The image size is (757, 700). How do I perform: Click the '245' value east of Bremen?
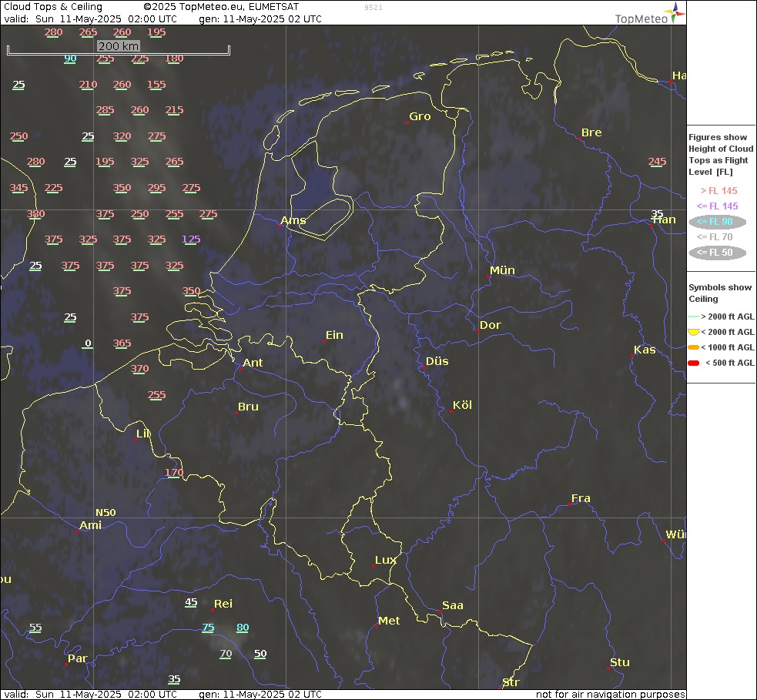click(x=657, y=162)
